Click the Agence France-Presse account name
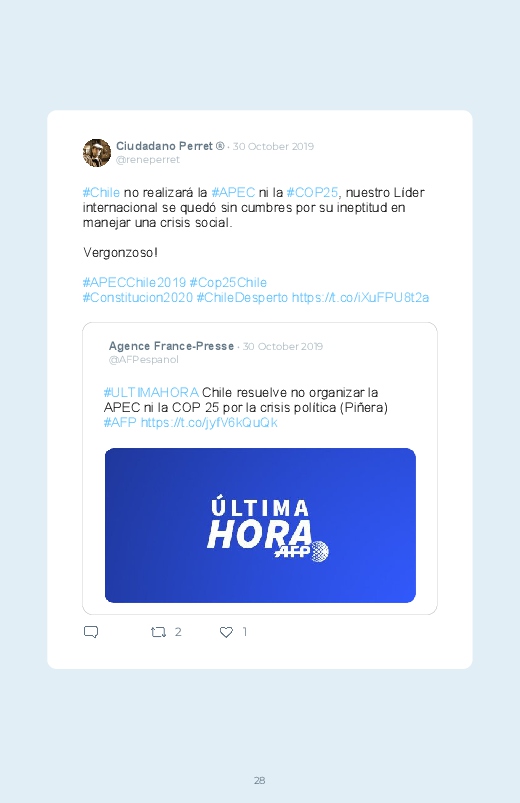The image size is (520, 803). coord(171,346)
